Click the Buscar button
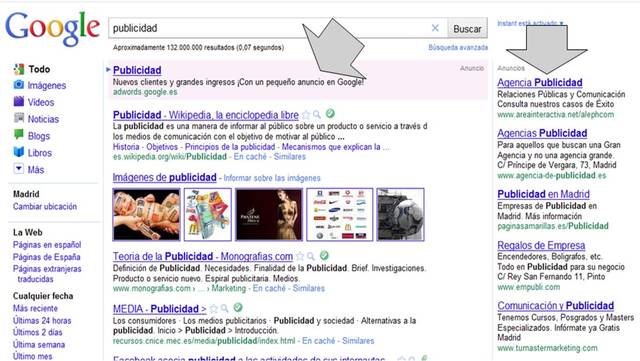This screenshot has height=361, width=640. tap(467, 29)
